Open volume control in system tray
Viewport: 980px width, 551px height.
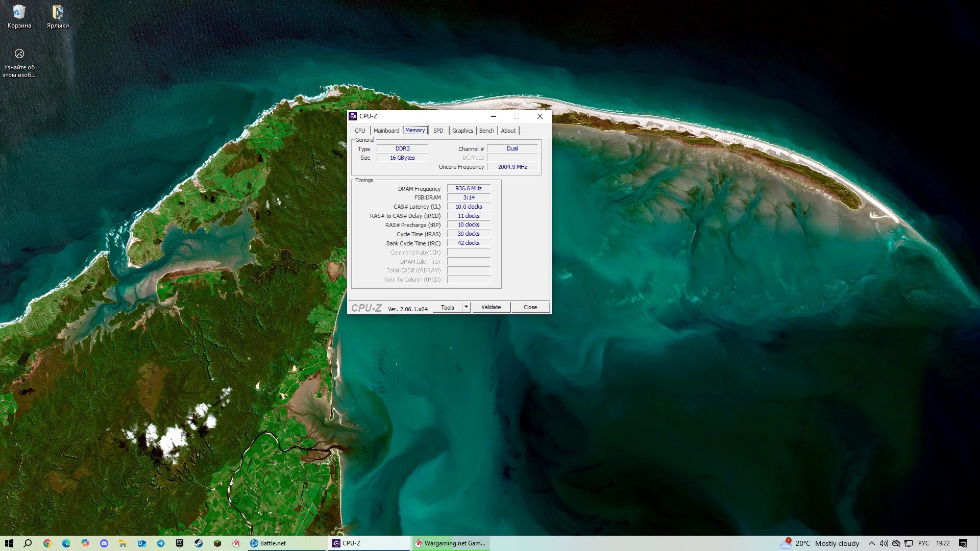tap(884, 543)
